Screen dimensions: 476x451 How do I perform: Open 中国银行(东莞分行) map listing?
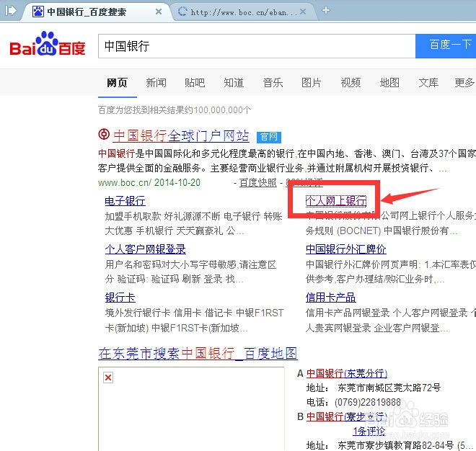coord(347,373)
